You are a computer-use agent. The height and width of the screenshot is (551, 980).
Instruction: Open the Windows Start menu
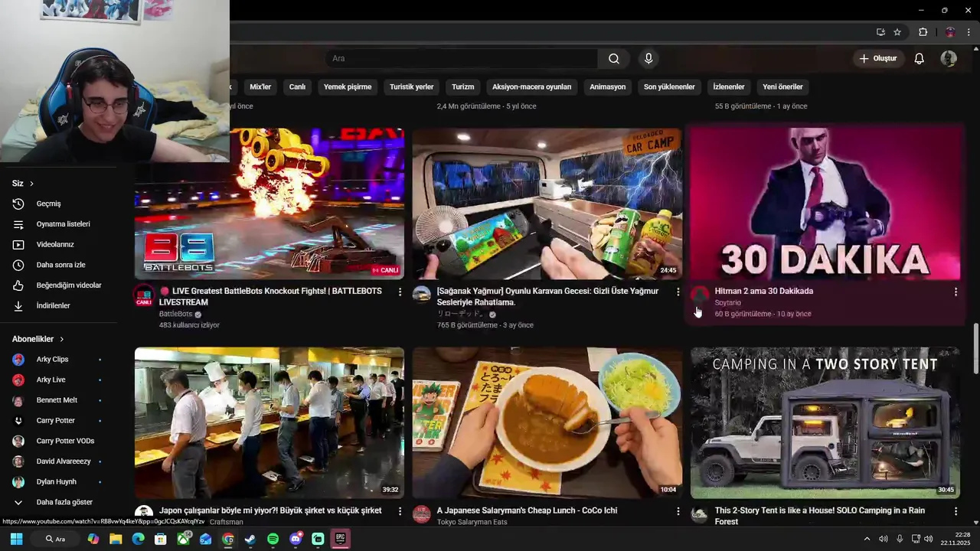tap(16, 539)
